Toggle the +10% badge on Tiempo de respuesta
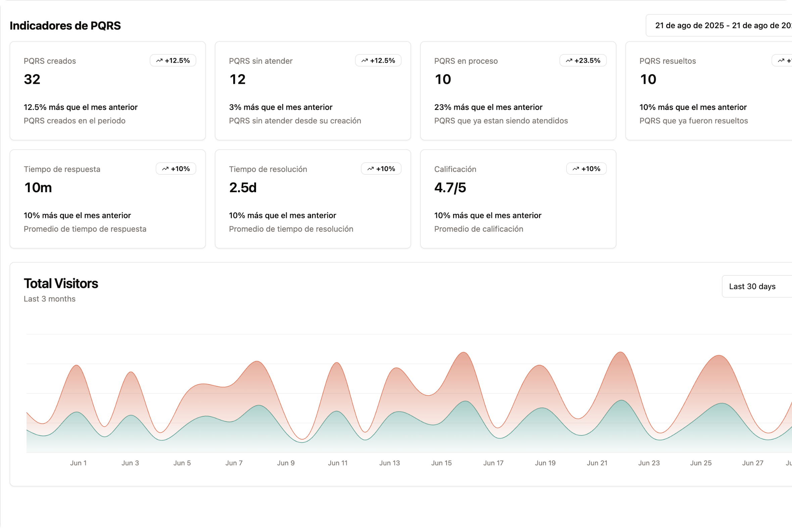792x532 pixels. [x=176, y=169]
